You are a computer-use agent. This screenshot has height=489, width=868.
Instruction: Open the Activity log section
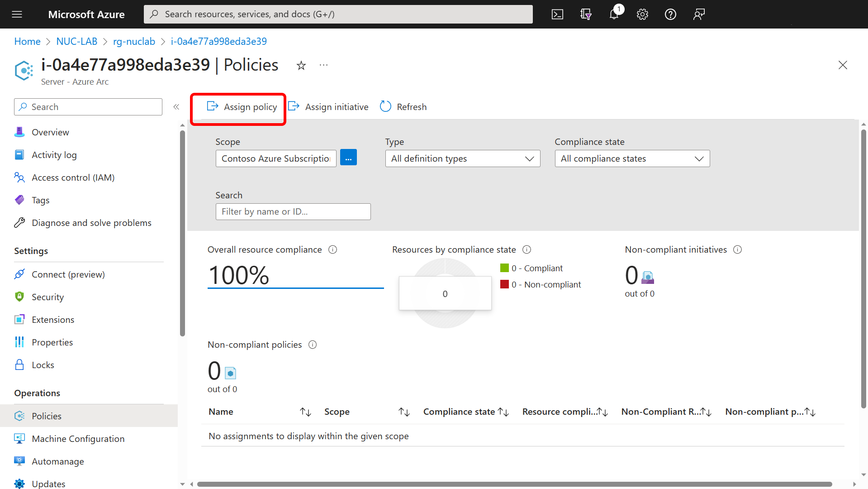pyautogui.click(x=54, y=154)
